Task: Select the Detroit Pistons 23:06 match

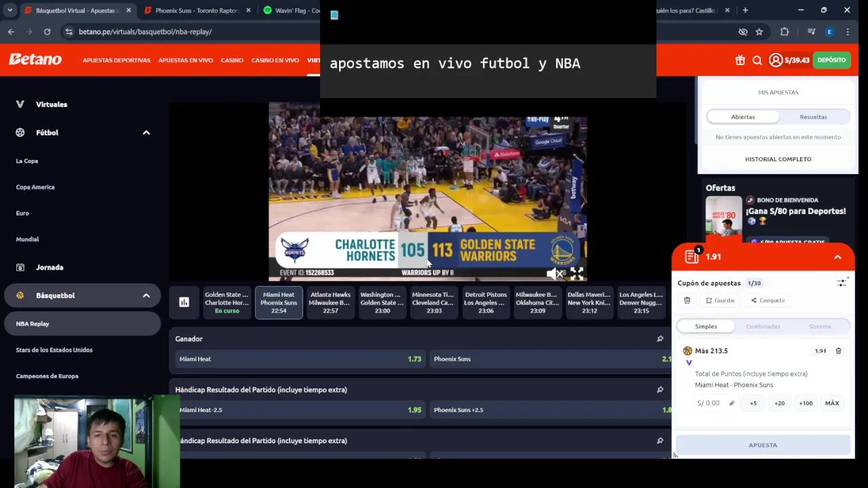Action: click(486, 302)
